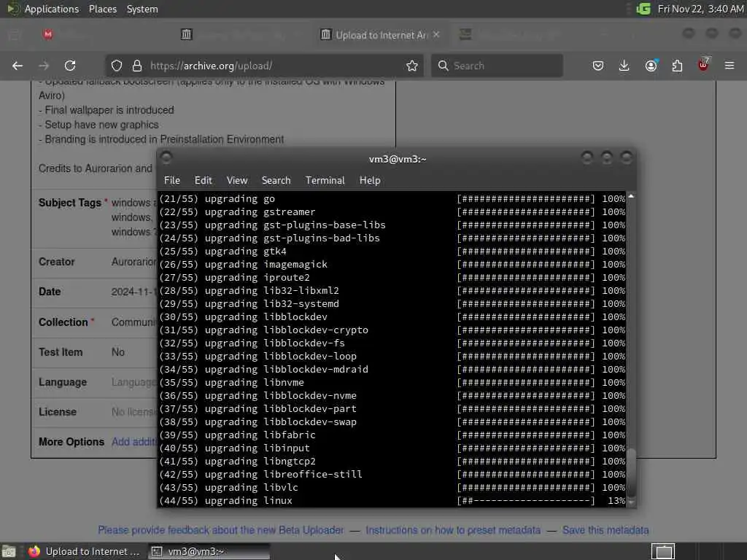Click terminal line '(26/55) upgrading imagemagick'
Image resolution: width=747 pixels, height=560 pixels.
[244, 264]
